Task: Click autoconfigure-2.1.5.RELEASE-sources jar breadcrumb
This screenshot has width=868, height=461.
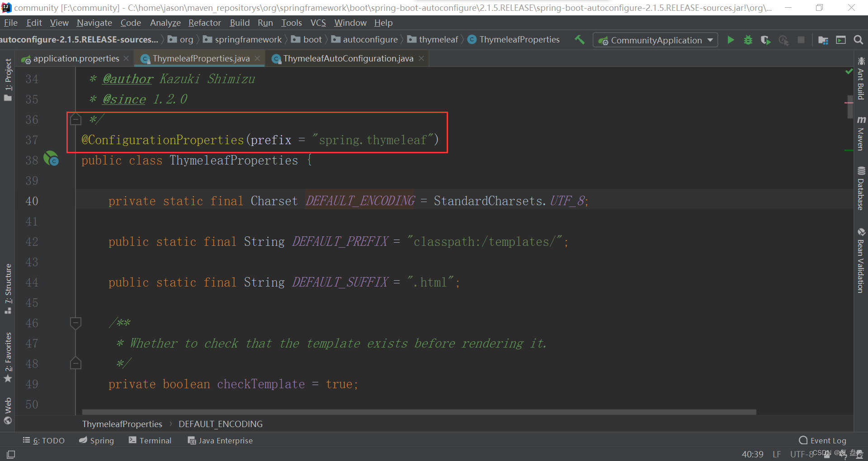Action: point(79,40)
